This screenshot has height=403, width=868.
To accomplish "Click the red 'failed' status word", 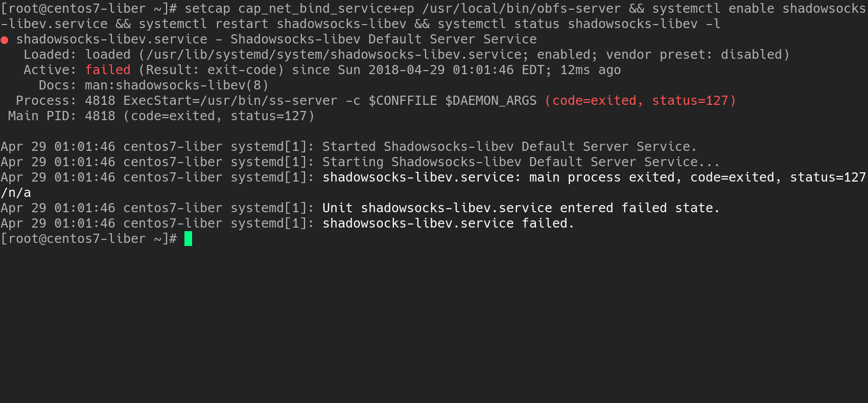I will point(108,70).
